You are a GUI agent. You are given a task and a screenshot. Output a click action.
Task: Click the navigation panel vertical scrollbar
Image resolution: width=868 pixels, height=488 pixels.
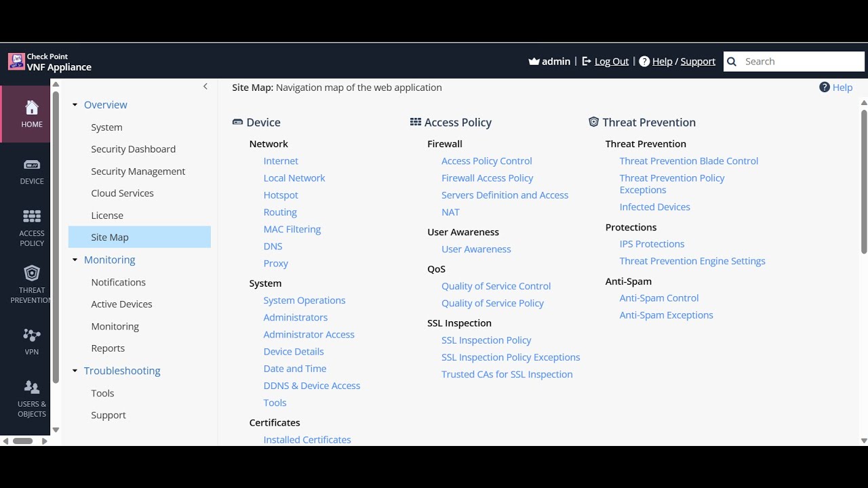click(x=56, y=237)
